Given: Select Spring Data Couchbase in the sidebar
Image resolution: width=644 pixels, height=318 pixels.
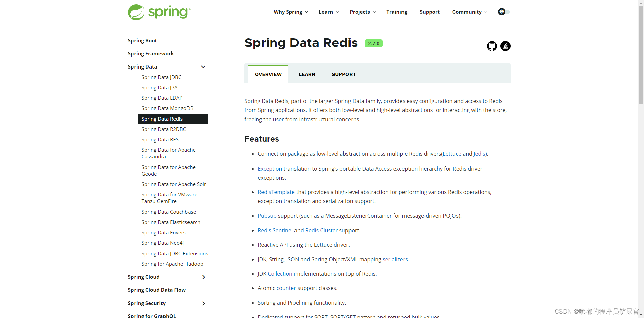Looking at the screenshot, I should [x=168, y=212].
